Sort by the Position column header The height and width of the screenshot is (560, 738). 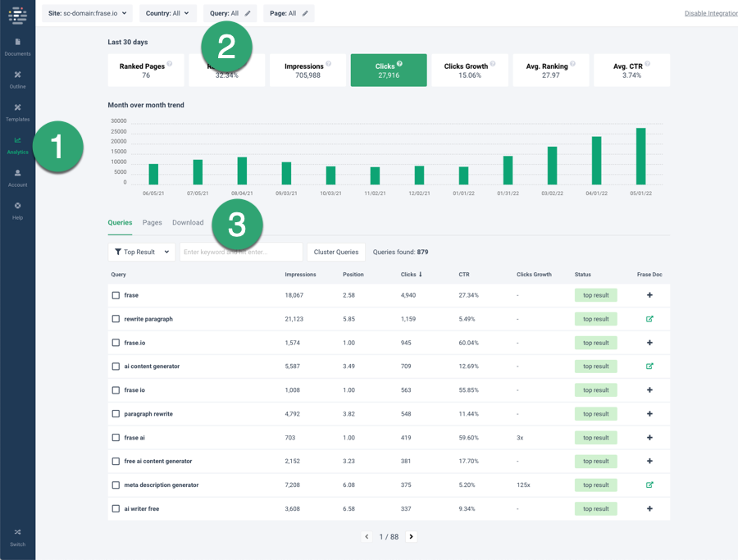point(353,275)
